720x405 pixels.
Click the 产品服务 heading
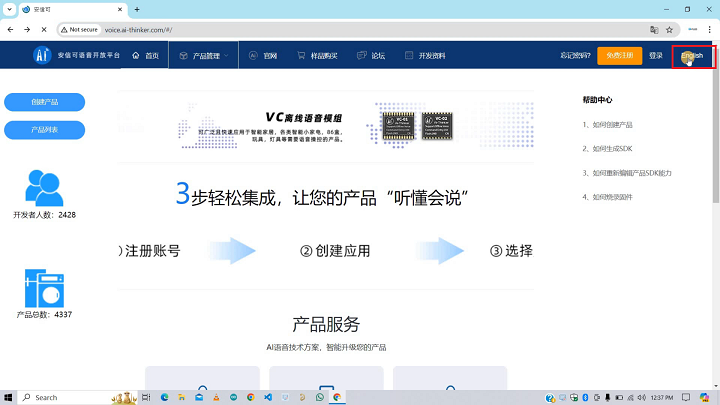pos(326,324)
